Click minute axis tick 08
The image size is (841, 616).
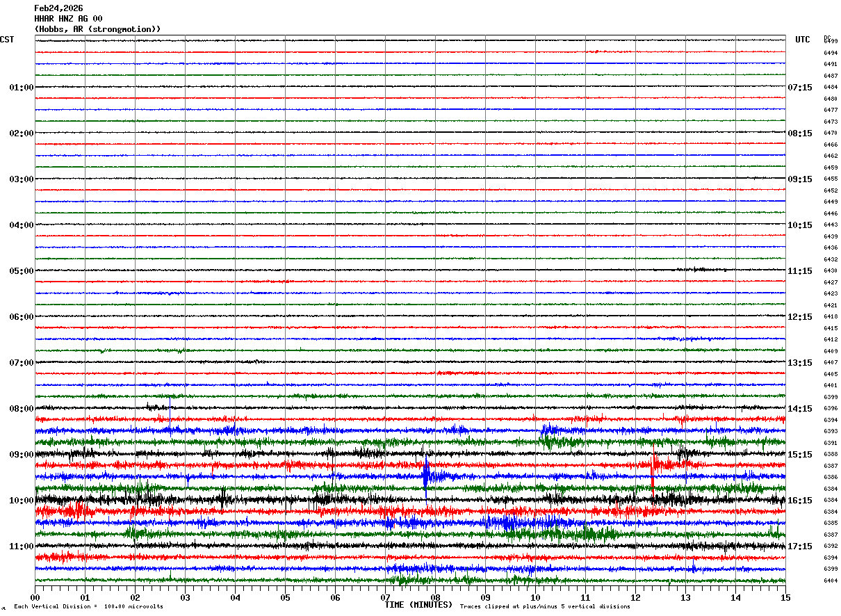point(435,597)
